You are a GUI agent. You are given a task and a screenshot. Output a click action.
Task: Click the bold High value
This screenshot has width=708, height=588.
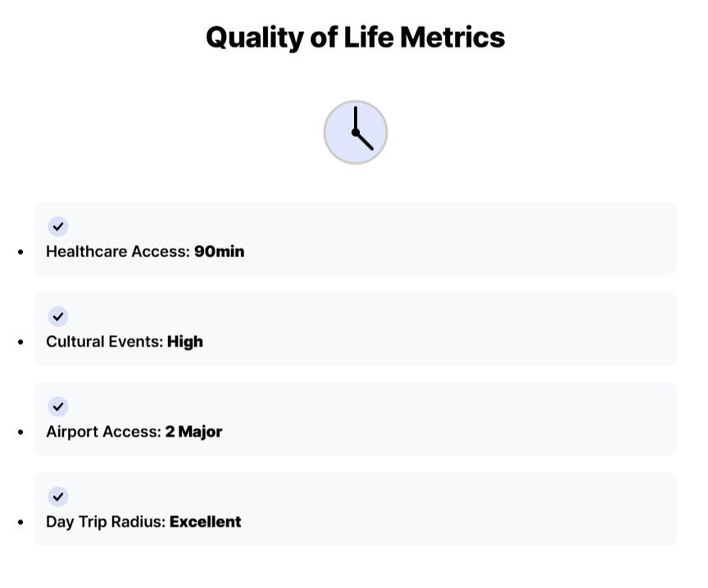point(185,341)
